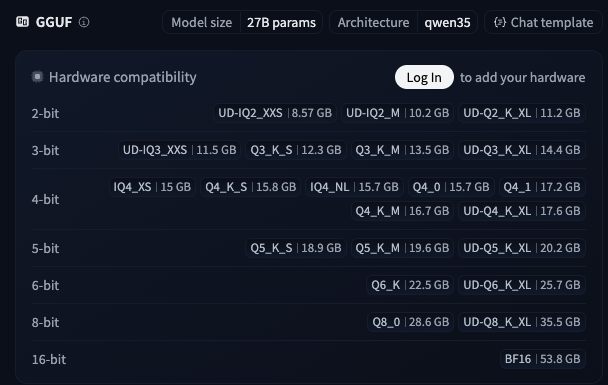
Task: Open the Q4_K_S 15.8 GB quant
Action: 250,187
